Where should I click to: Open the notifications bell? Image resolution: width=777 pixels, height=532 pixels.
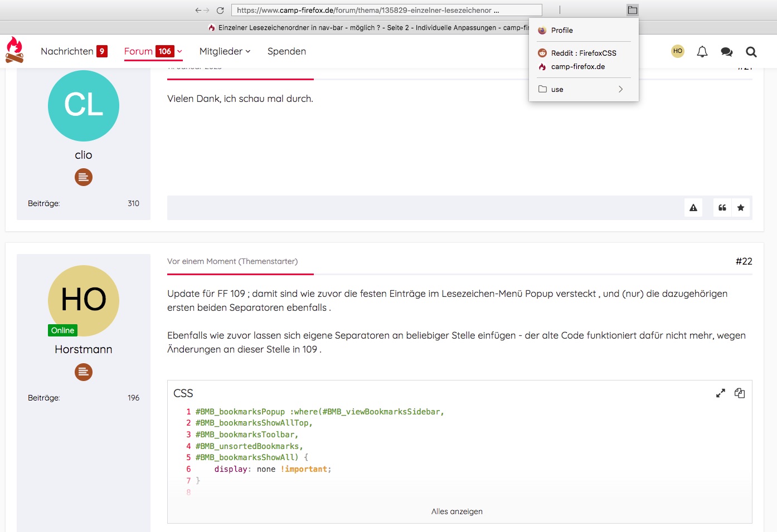[x=702, y=52]
